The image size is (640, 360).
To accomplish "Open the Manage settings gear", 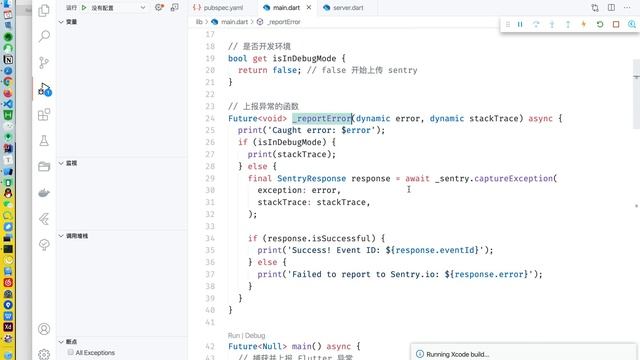I will click(44, 354).
